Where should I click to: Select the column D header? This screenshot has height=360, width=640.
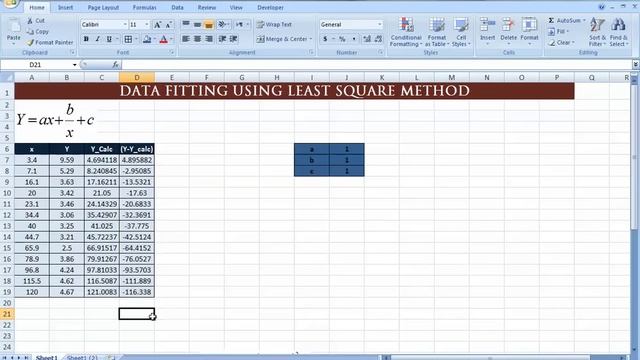[x=137, y=78]
